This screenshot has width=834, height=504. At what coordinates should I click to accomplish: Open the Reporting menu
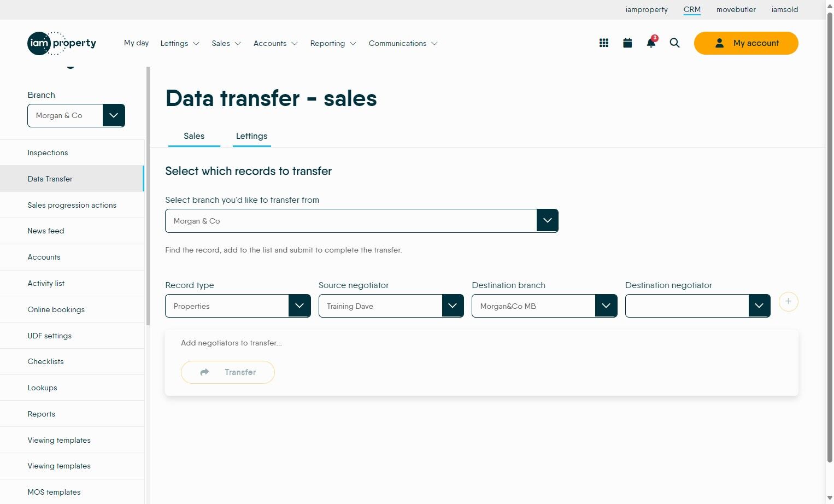pyautogui.click(x=333, y=43)
